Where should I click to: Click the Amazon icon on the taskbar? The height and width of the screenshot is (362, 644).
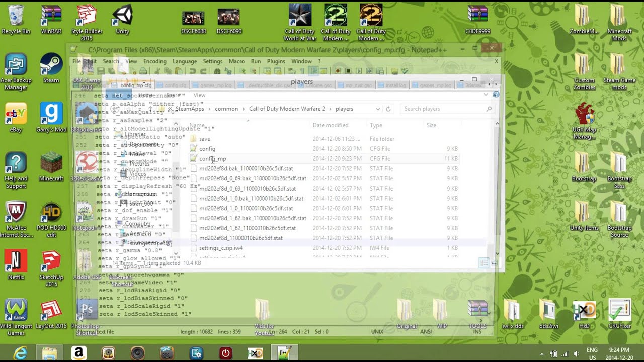tap(79, 353)
